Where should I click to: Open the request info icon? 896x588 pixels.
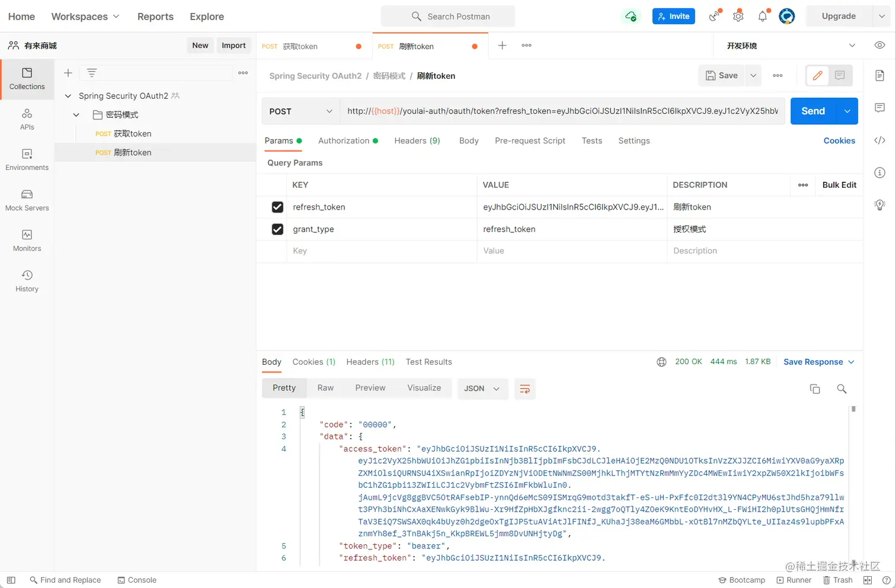click(x=879, y=172)
